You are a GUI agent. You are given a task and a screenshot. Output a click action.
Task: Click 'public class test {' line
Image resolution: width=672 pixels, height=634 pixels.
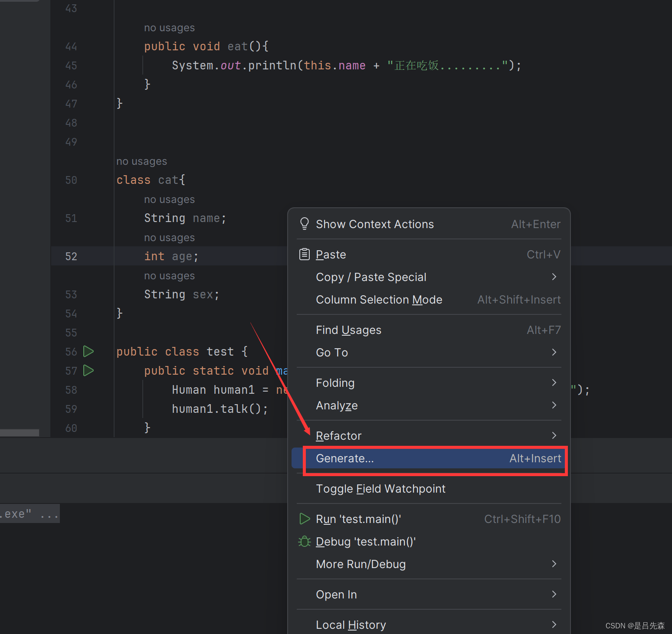click(182, 352)
